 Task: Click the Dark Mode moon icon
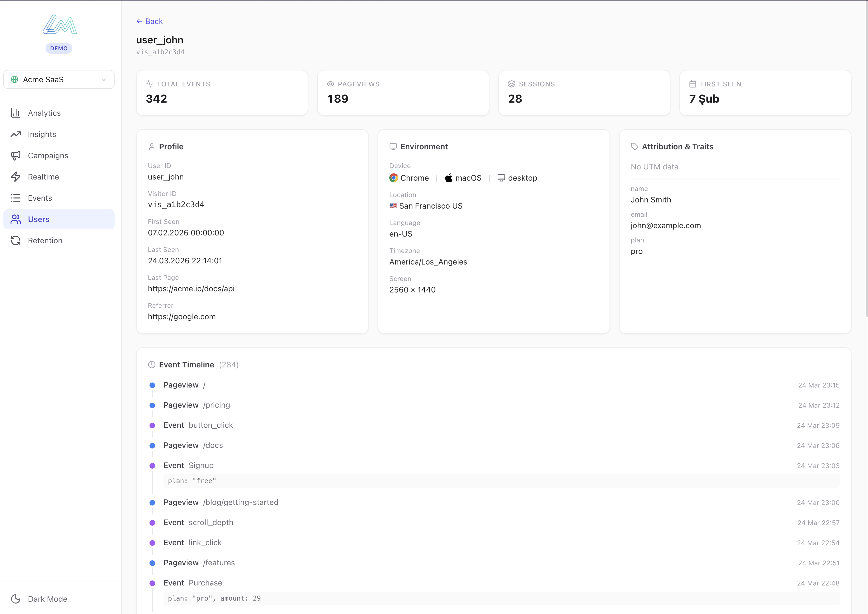coord(15,599)
